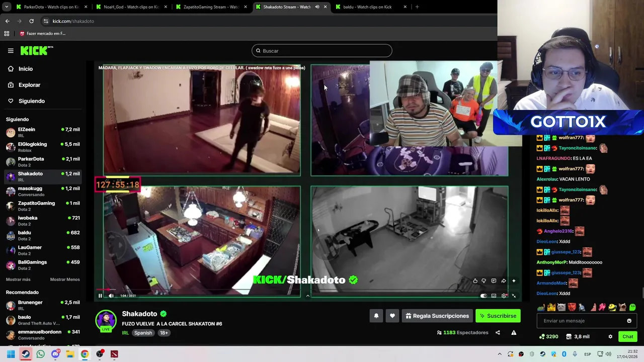Open LauGamer channel in sidebar
The height and width of the screenshot is (362, 644).
(43, 250)
